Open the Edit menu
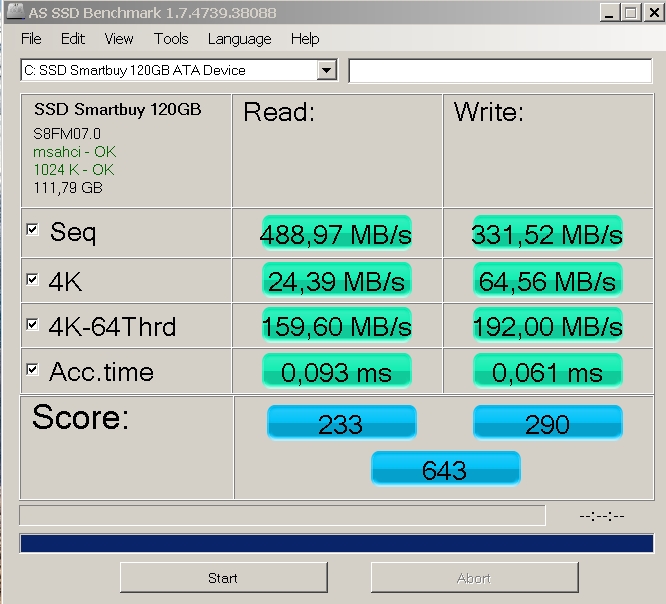 (x=73, y=39)
